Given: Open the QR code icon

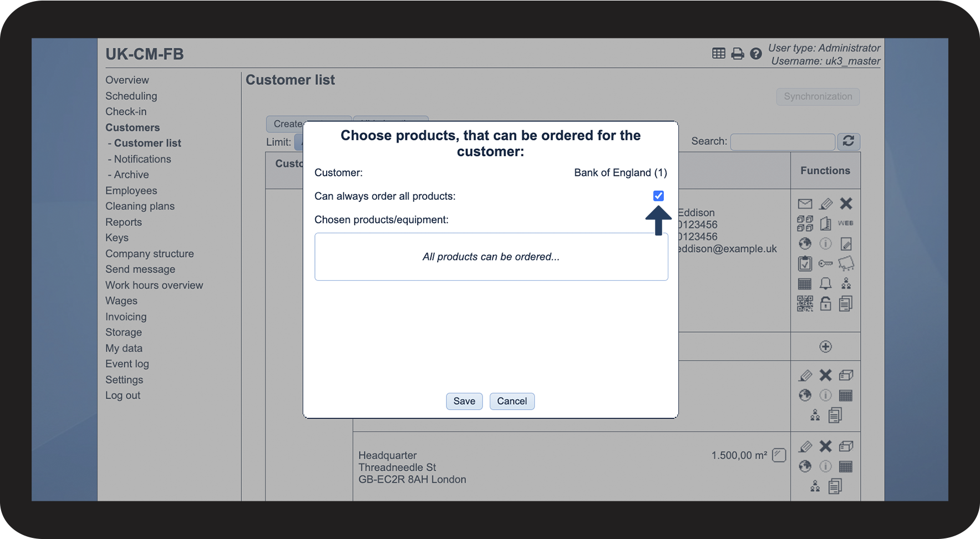Looking at the screenshot, I should pos(805,304).
